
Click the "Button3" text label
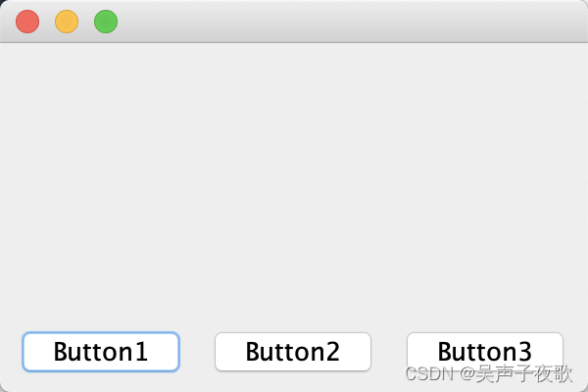(485, 352)
